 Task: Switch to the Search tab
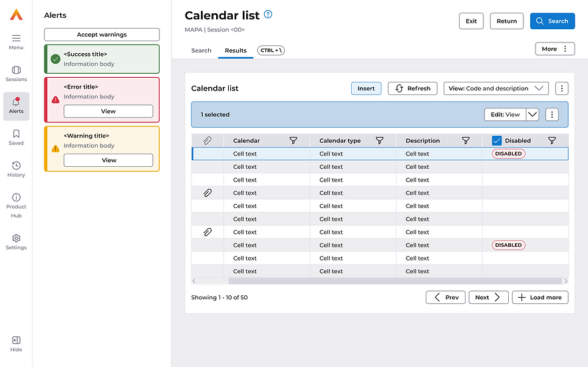coord(202,51)
